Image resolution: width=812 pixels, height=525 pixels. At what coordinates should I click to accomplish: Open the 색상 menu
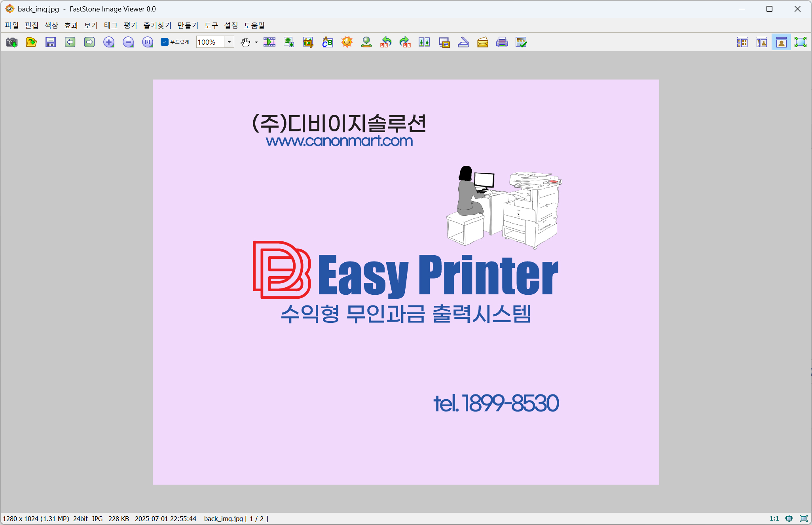[x=51, y=26]
